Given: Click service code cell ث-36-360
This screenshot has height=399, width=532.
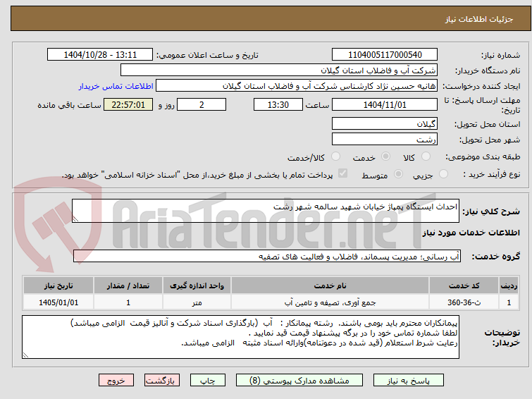Looking at the screenshot, I should click(464, 302).
